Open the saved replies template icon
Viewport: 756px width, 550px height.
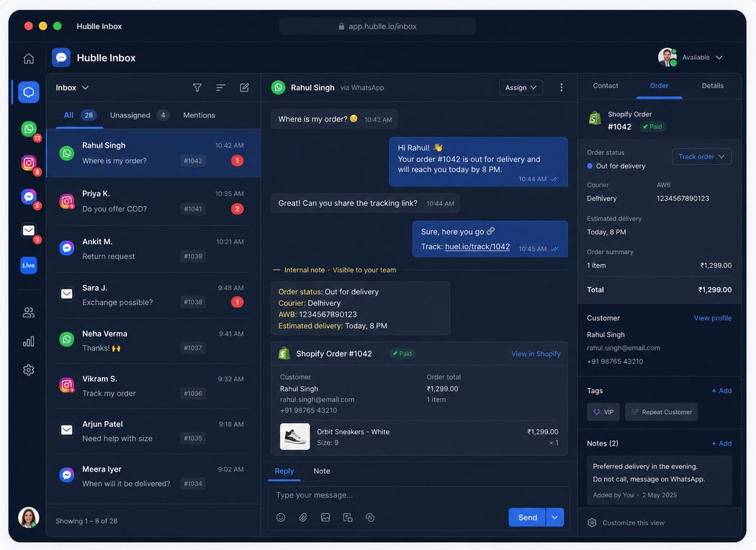pyautogui.click(x=348, y=517)
